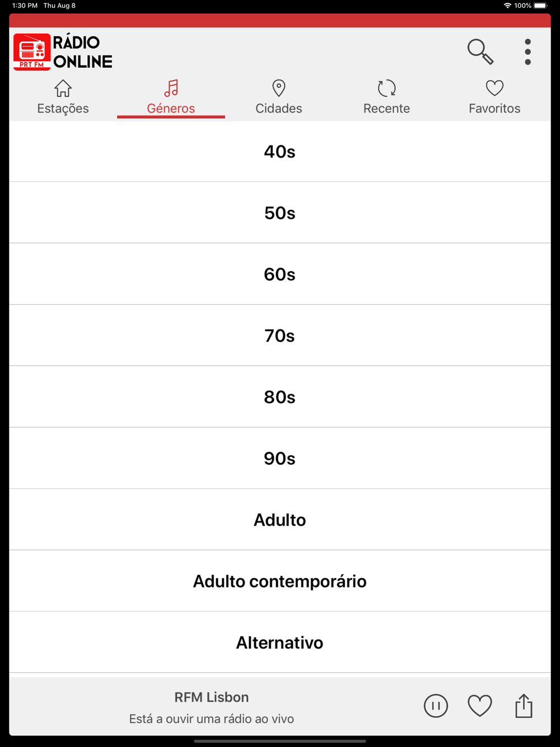The width and height of the screenshot is (560, 747).
Task: Open the three-dot overflow menu
Action: [528, 52]
